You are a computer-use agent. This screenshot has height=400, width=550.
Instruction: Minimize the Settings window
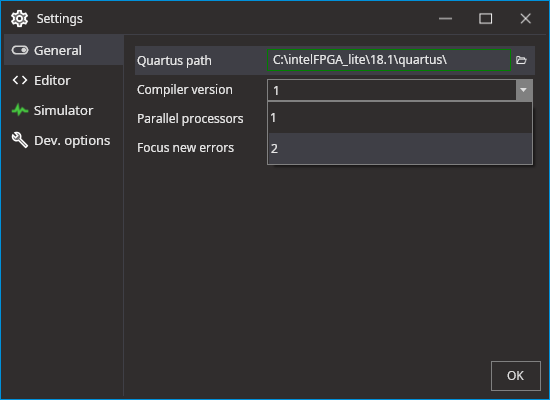point(445,19)
